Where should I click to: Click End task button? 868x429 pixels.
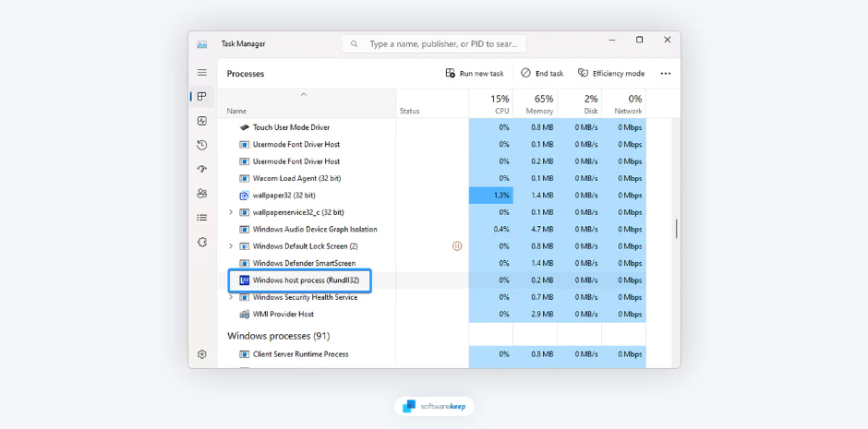542,73
